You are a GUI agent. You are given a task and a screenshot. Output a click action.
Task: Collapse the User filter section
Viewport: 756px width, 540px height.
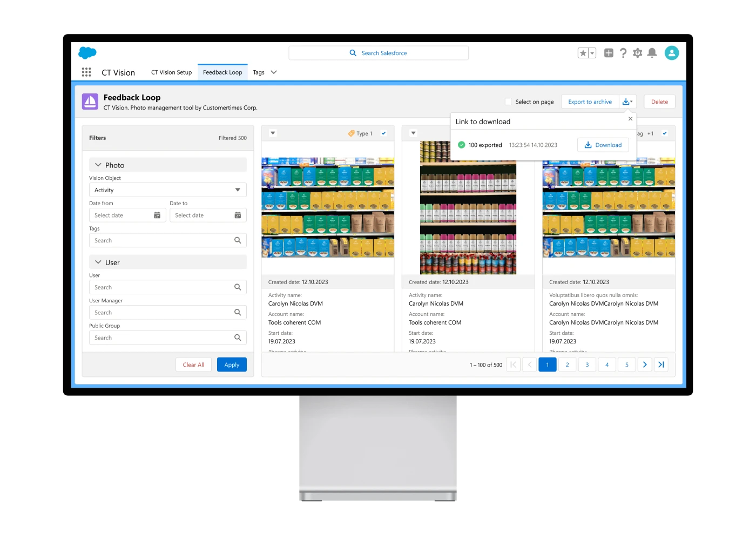pyautogui.click(x=98, y=262)
